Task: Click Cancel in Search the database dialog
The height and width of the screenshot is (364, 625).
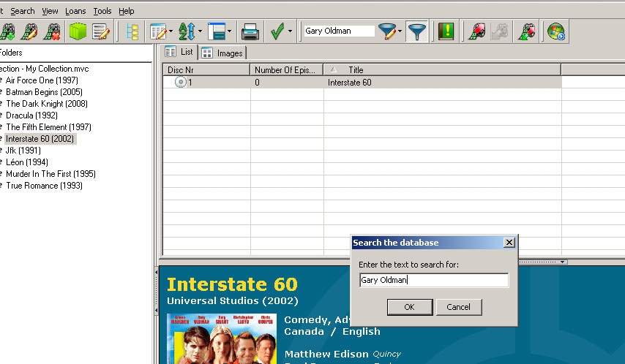Action: pos(458,307)
